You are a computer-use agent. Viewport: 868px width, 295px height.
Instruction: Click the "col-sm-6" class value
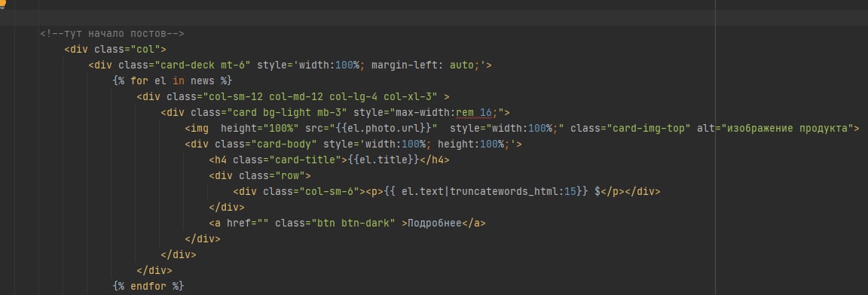330,192
